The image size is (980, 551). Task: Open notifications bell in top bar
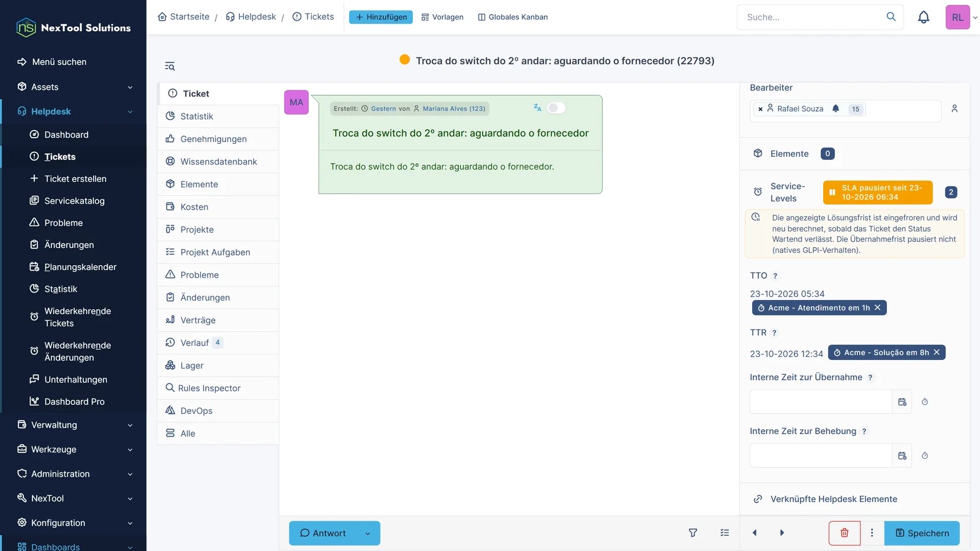coord(924,17)
